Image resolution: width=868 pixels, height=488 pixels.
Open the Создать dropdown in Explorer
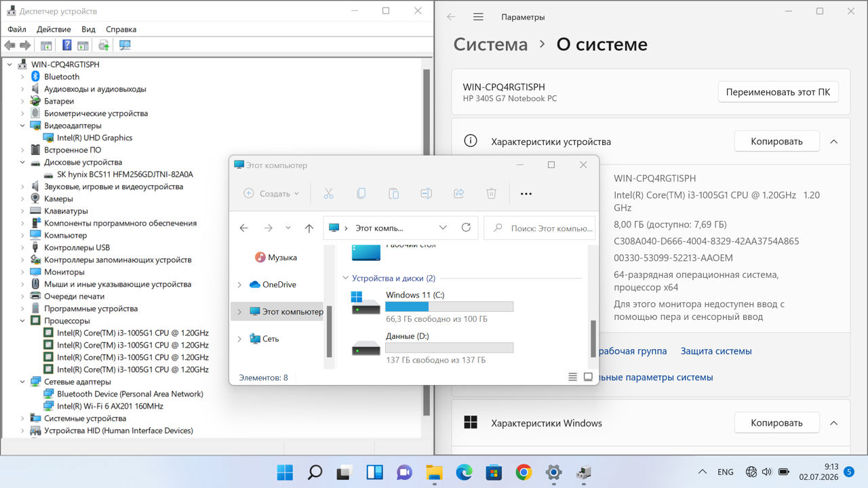271,194
